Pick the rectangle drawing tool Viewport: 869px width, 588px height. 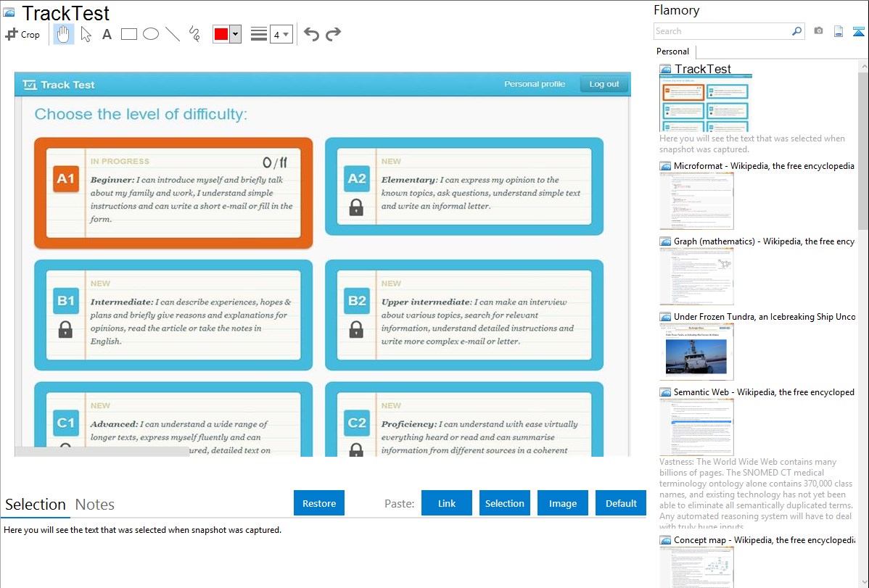pos(128,34)
